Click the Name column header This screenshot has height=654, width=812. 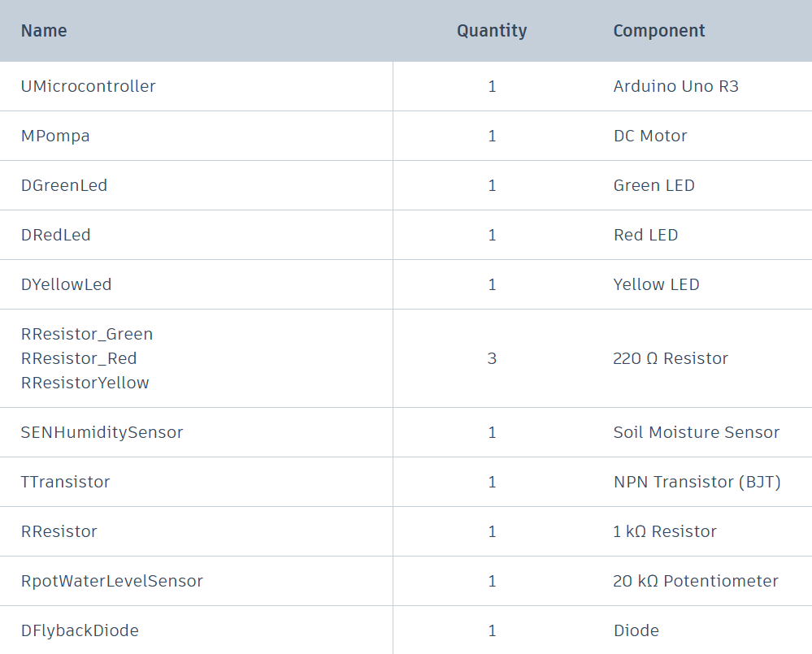[44, 31]
